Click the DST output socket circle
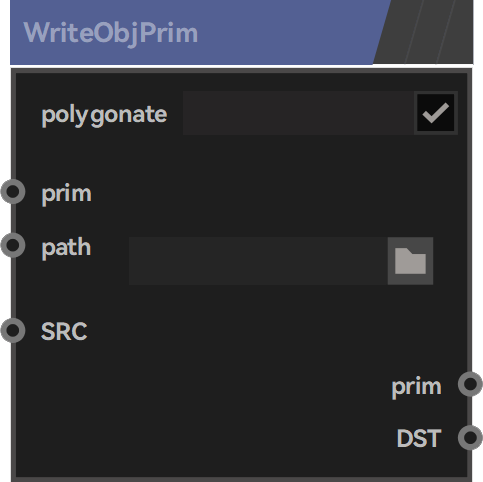 [x=470, y=437]
